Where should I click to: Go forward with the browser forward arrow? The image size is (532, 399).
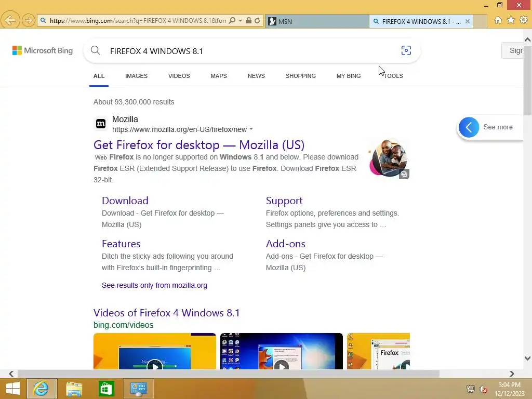29,20
